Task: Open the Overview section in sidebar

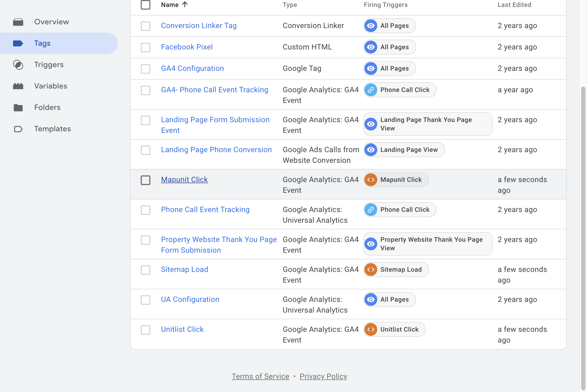Action: [51, 22]
